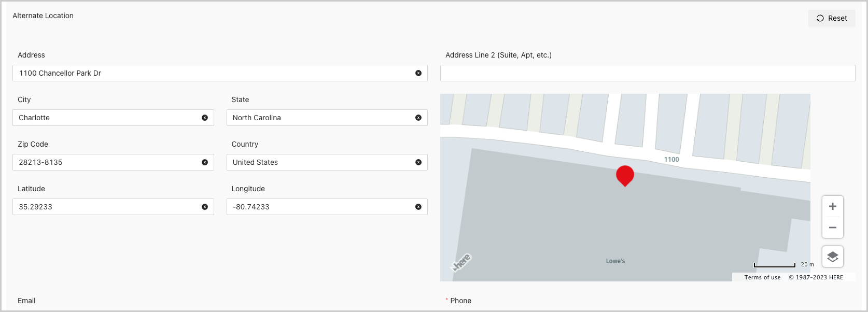Clear the Address field with its X icon
Image resolution: width=868 pixels, height=312 pixels.
(418, 73)
